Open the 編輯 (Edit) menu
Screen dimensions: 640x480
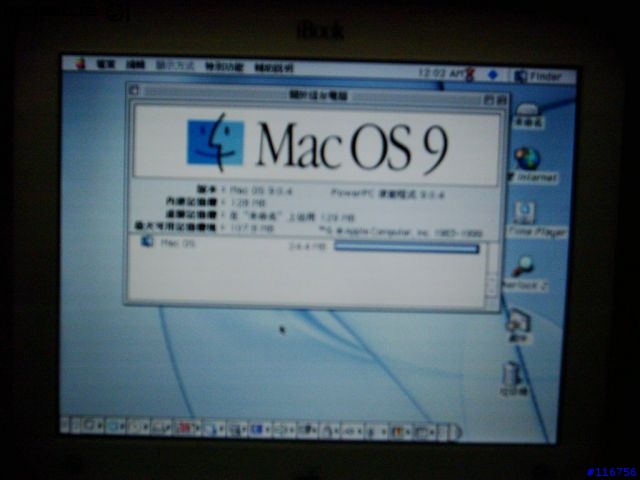click(x=135, y=65)
